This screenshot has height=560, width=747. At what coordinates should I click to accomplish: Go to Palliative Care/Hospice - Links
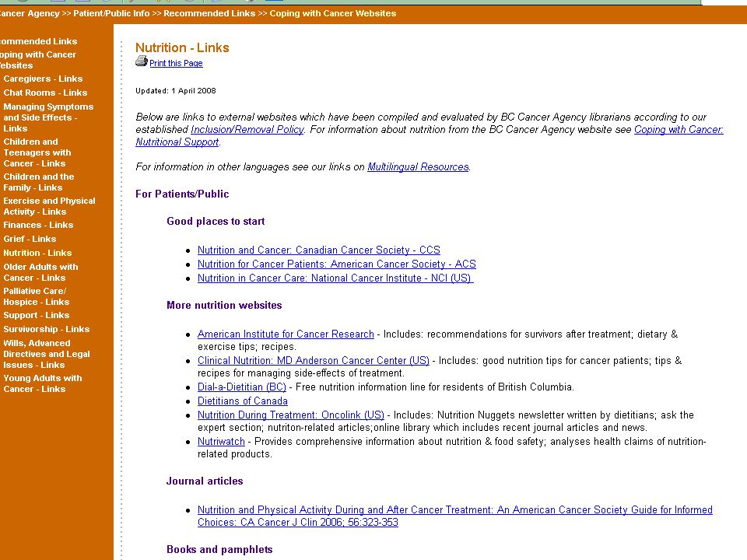[37, 296]
